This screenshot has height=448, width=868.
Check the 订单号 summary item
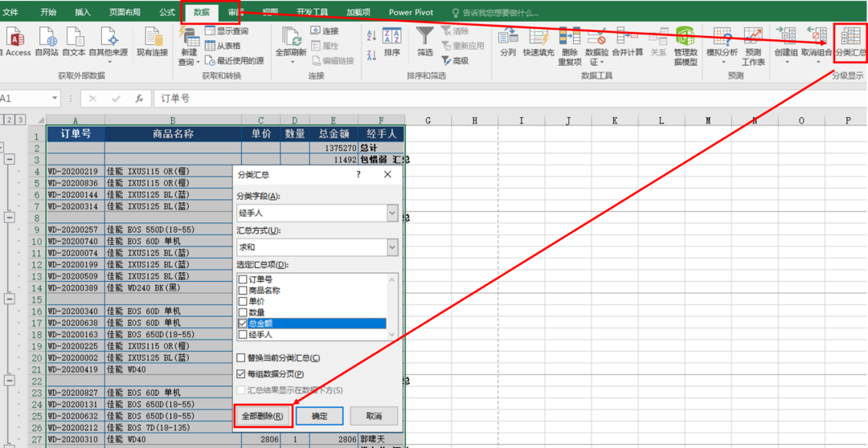[243, 280]
